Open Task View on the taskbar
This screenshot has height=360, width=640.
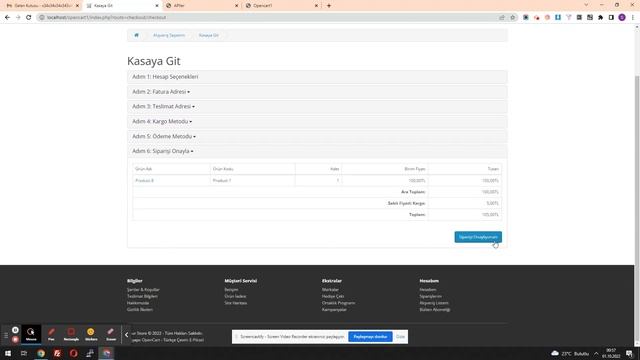24,353
